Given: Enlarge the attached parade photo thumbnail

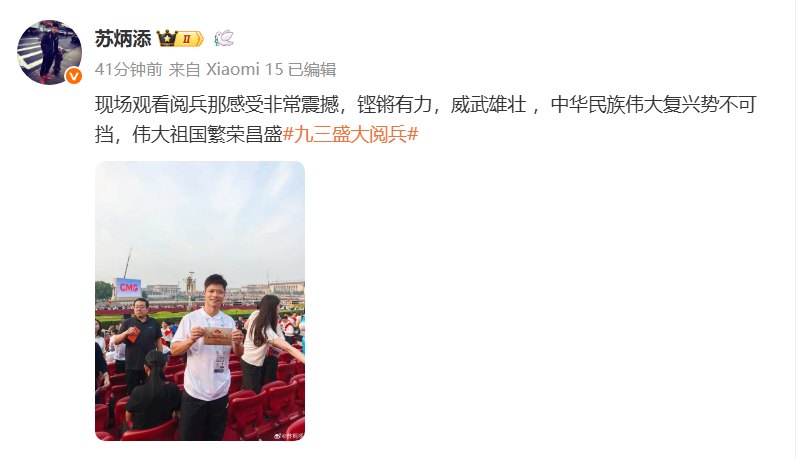Looking at the screenshot, I should pos(200,301).
